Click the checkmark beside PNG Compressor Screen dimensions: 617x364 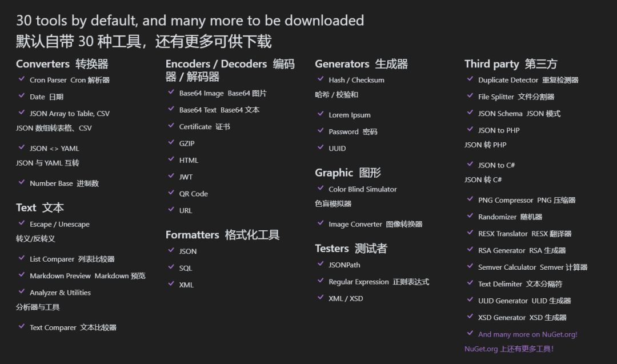(x=470, y=199)
